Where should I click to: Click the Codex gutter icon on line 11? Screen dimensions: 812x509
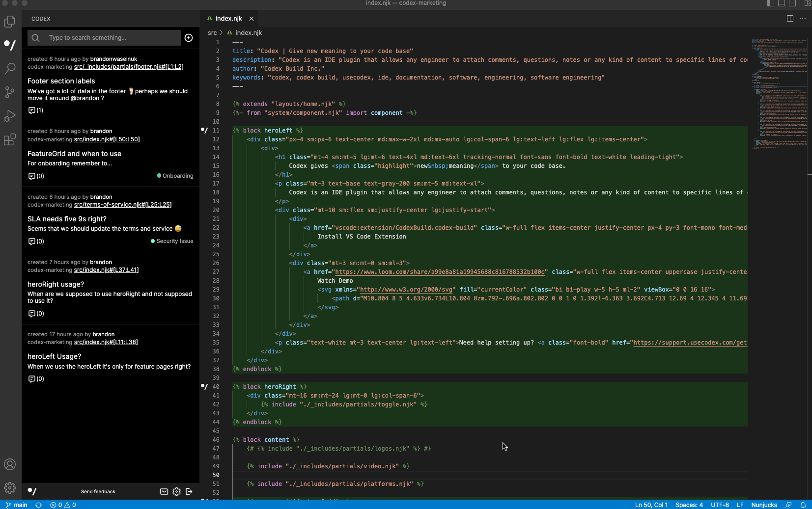click(204, 131)
